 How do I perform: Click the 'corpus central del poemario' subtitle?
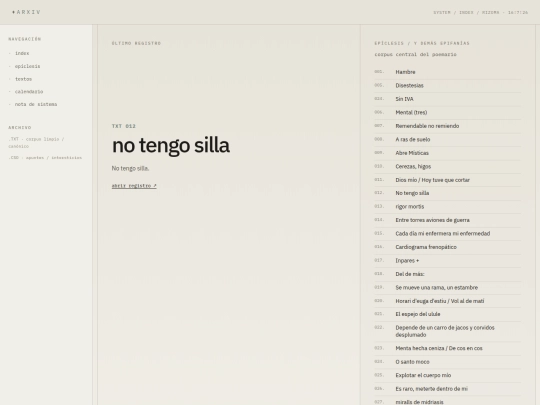pyautogui.click(x=415, y=54)
